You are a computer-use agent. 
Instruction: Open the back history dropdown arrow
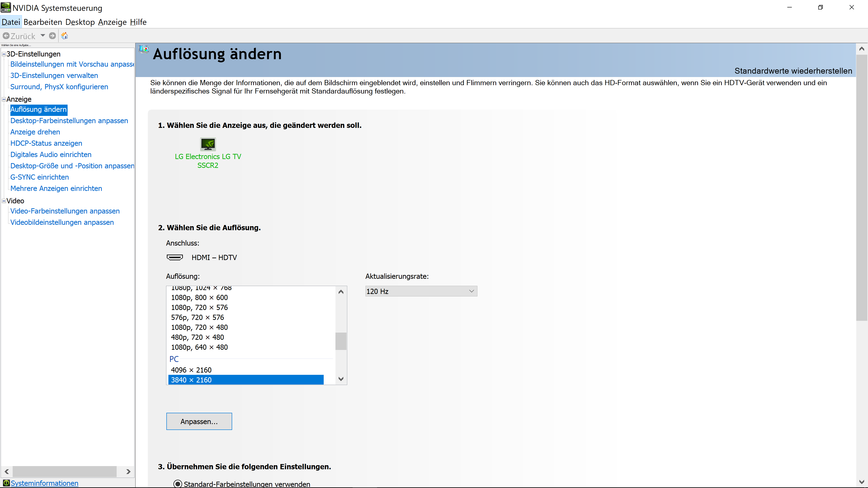(43, 35)
